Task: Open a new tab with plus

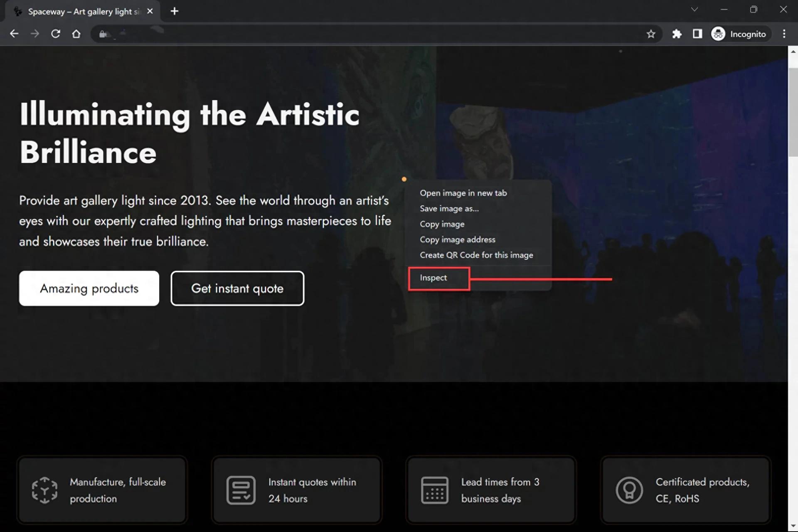Action: click(175, 11)
